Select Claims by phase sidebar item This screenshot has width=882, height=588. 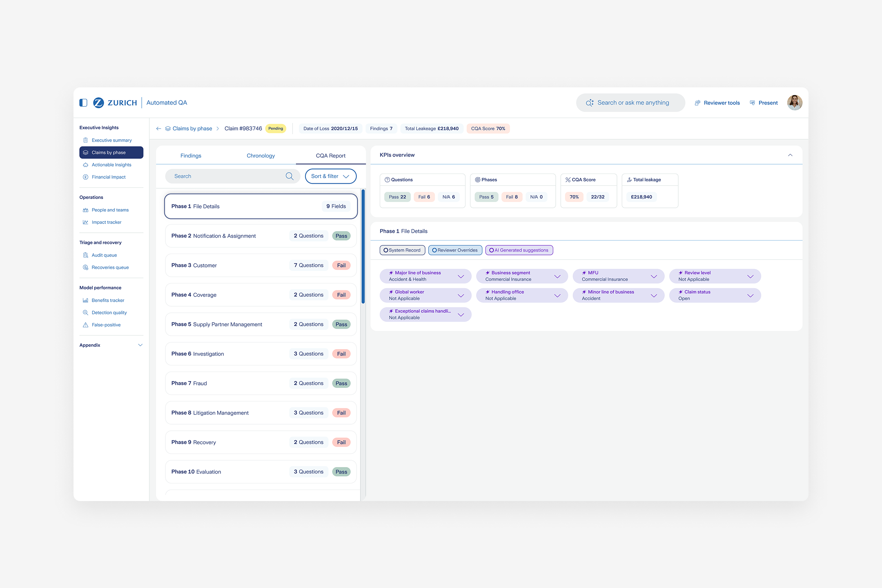tap(111, 152)
